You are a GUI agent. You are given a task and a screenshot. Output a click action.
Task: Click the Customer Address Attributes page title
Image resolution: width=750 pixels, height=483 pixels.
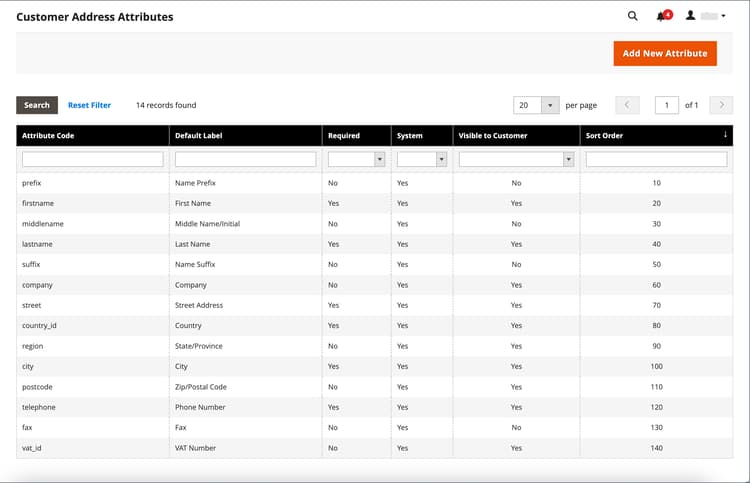click(x=95, y=17)
